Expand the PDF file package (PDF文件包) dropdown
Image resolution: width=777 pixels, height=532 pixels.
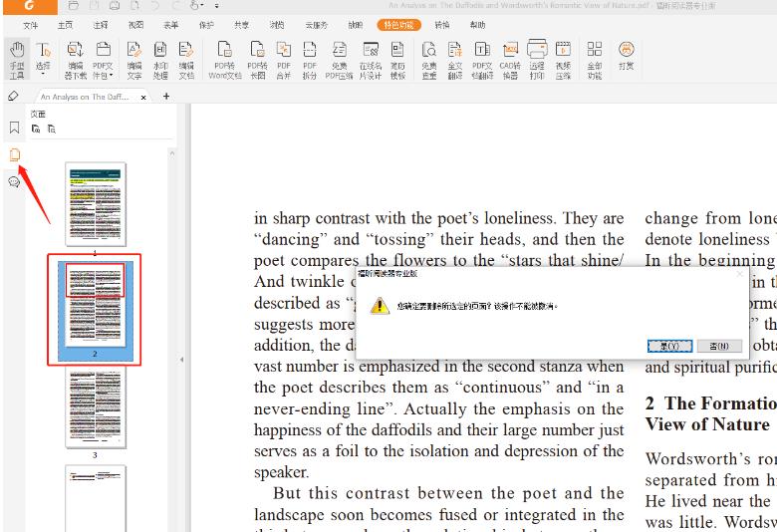[x=104, y=74]
